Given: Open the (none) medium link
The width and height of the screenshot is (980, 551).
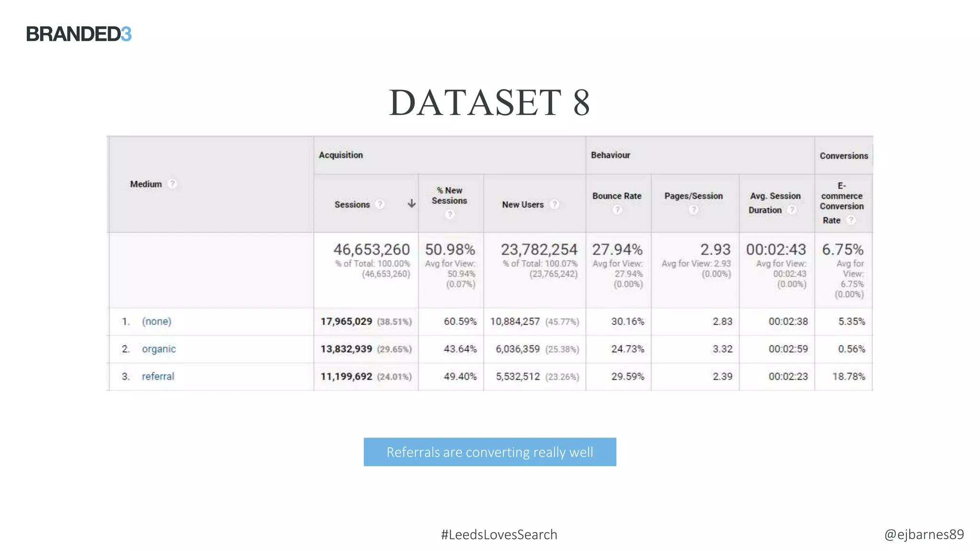Looking at the screenshot, I should 156,321.
